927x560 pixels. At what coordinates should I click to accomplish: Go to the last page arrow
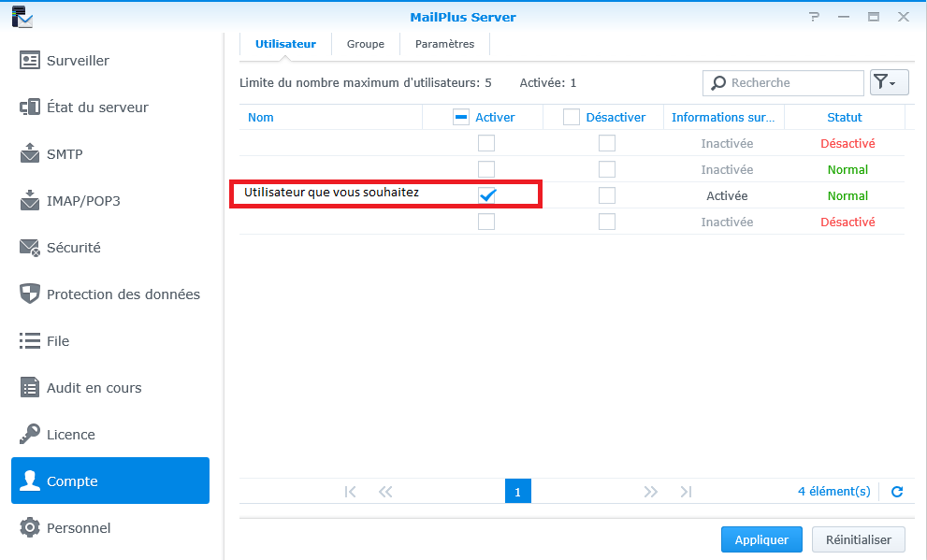(686, 492)
